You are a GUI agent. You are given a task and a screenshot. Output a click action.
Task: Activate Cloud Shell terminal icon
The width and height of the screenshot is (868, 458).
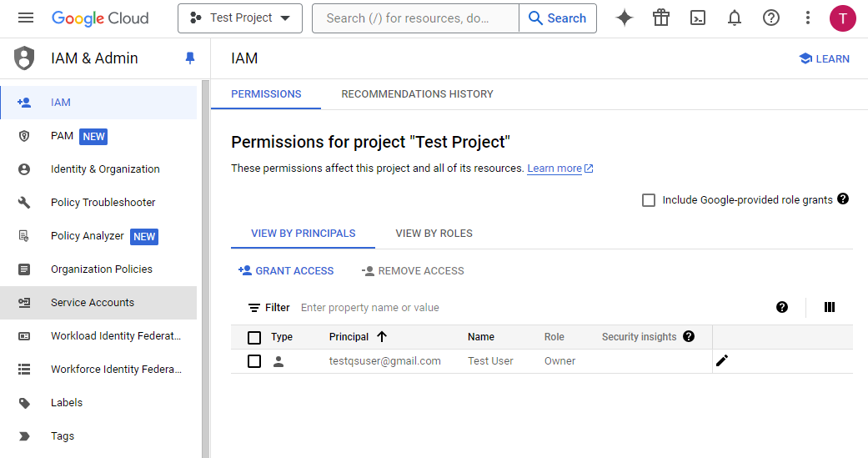[698, 18]
